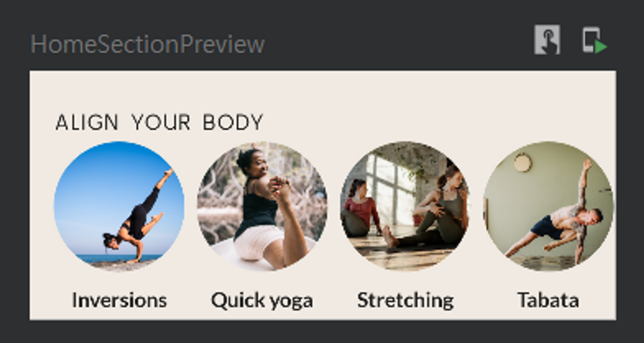Viewport: 644px width, 343px height.
Task: Click the woman holding her foot photo
Action: [x=262, y=206]
